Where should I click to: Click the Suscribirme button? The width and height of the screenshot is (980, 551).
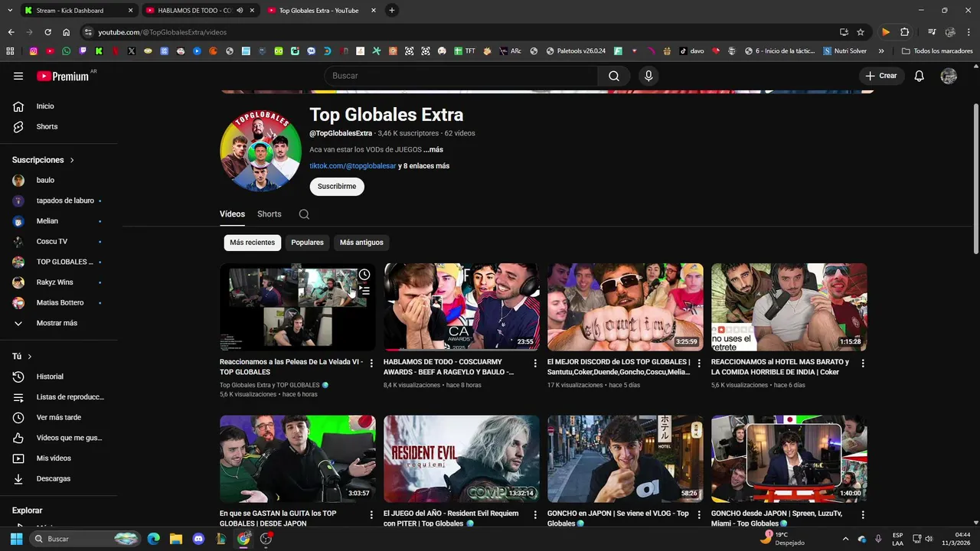click(x=337, y=186)
